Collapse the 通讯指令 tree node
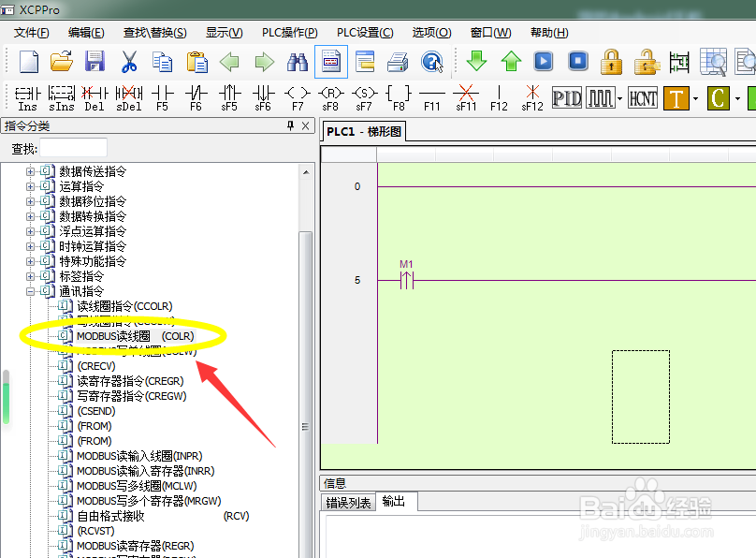Image resolution: width=756 pixels, height=558 pixels. [x=30, y=291]
